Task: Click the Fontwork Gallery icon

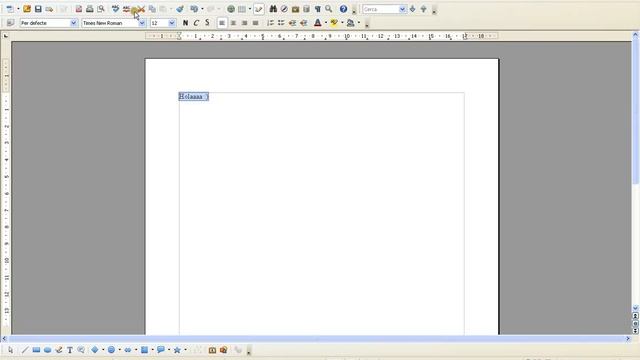Action: coord(212,350)
